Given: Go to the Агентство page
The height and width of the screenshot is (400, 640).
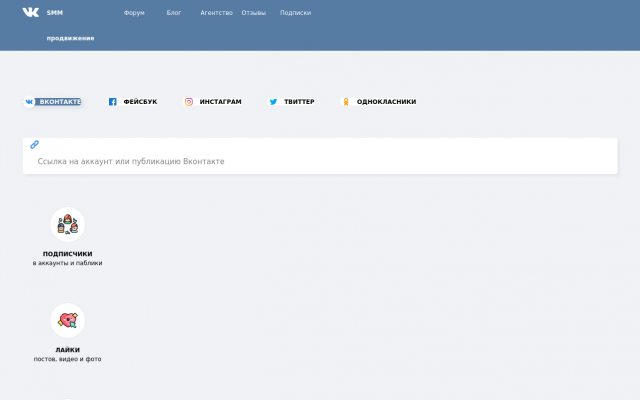Looking at the screenshot, I should coord(216,13).
